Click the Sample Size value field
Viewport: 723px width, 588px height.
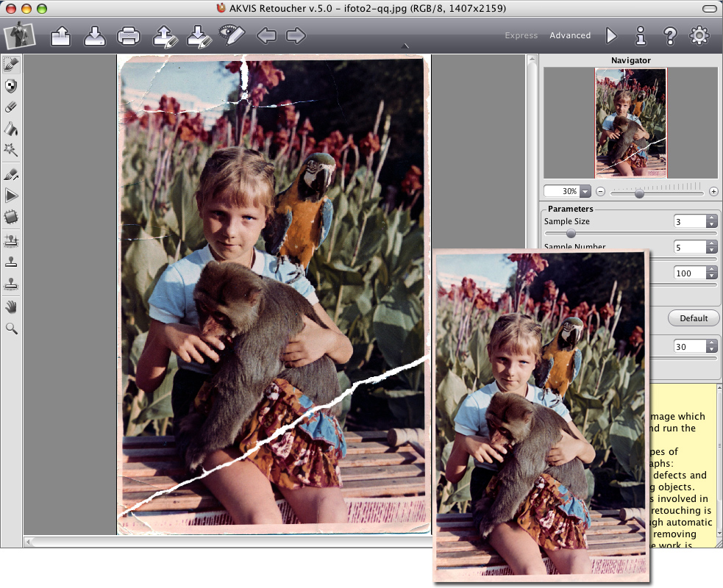[x=689, y=222]
